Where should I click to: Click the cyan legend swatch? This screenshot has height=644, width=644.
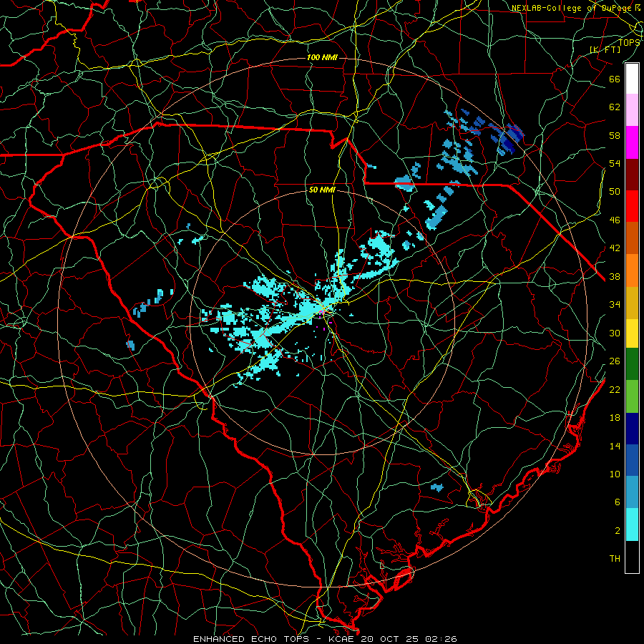coord(632,525)
